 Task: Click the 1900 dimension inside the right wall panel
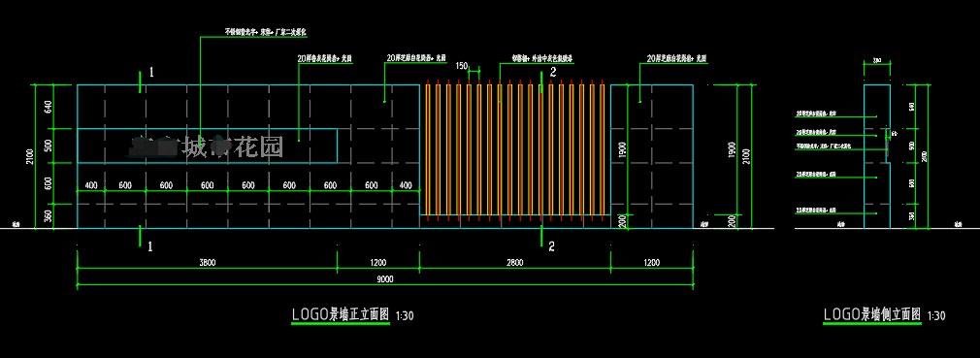tap(623, 150)
